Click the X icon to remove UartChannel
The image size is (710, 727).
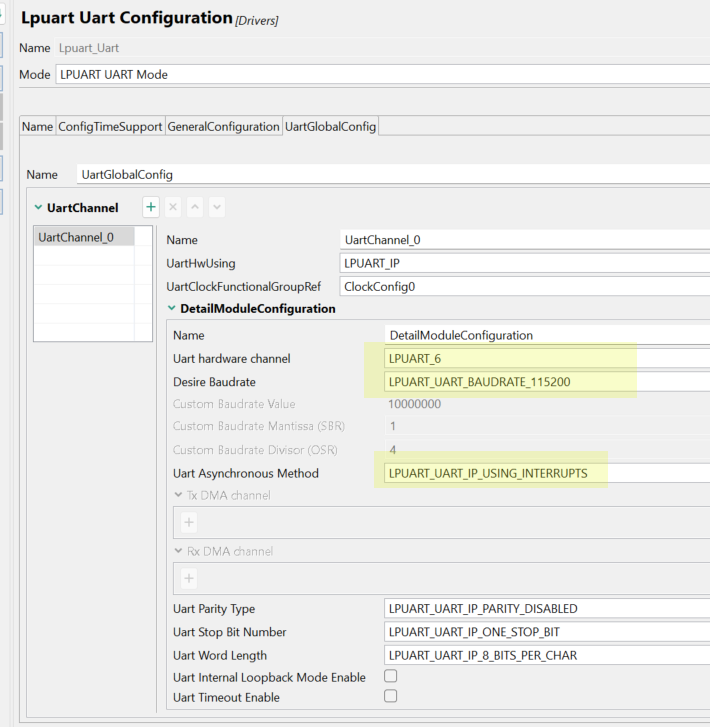point(173,207)
